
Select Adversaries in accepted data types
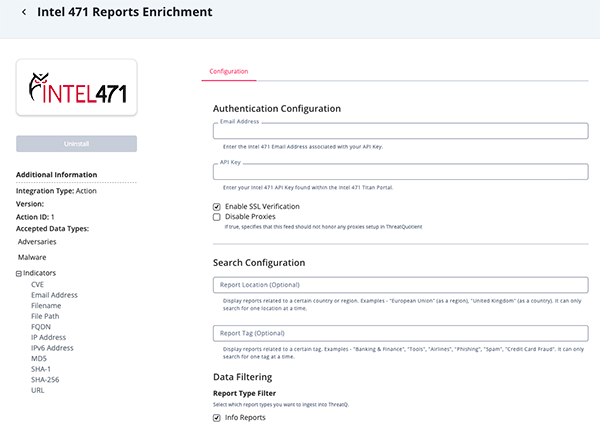click(x=37, y=242)
